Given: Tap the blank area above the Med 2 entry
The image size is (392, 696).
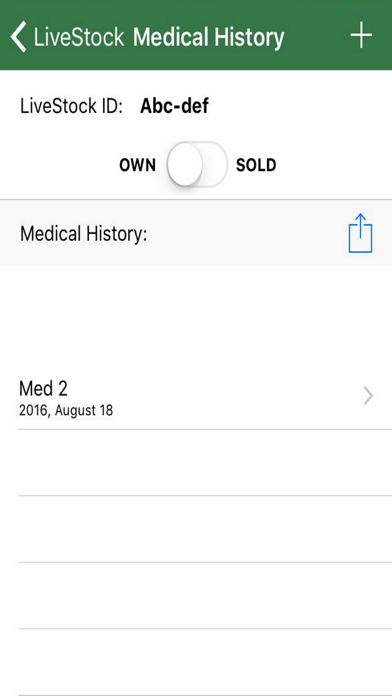Looking at the screenshot, I should point(196,315).
